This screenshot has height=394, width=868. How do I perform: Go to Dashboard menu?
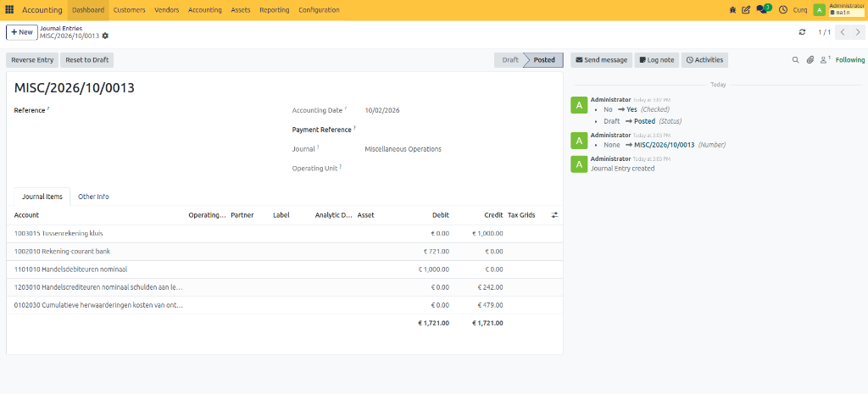[88, 10]
